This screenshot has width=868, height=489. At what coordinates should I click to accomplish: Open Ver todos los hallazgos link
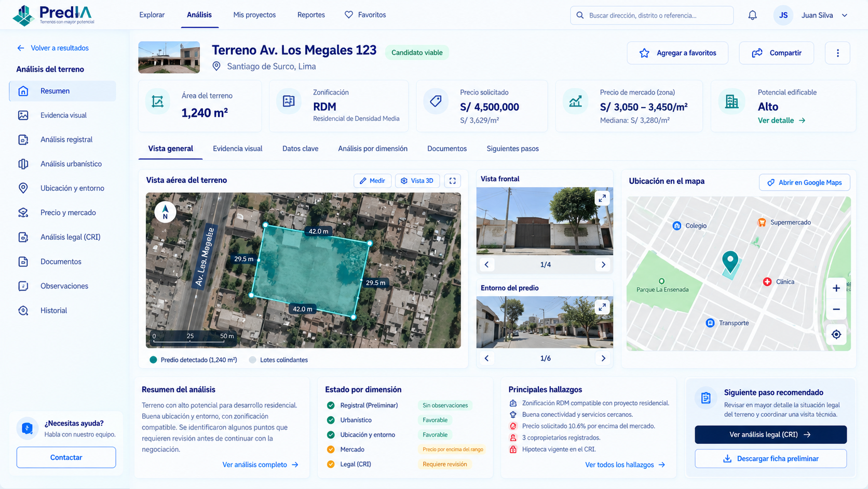[x=625, y=465]
